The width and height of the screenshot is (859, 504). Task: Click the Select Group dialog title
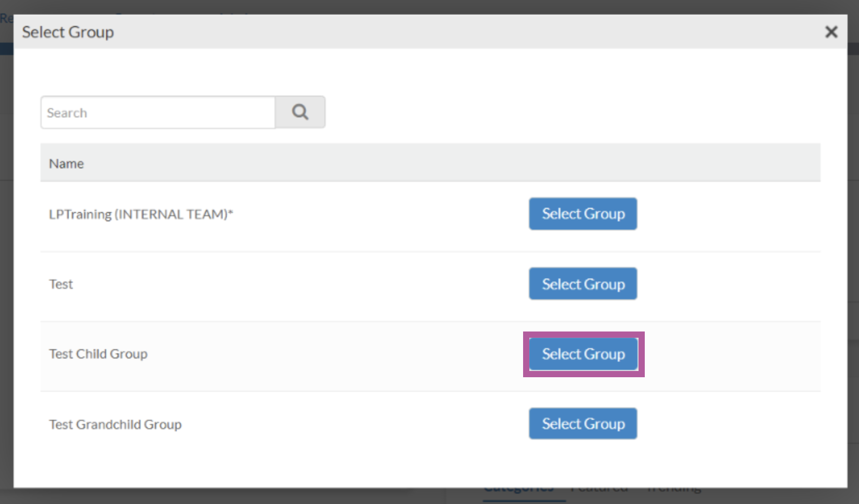pos(68,32)
